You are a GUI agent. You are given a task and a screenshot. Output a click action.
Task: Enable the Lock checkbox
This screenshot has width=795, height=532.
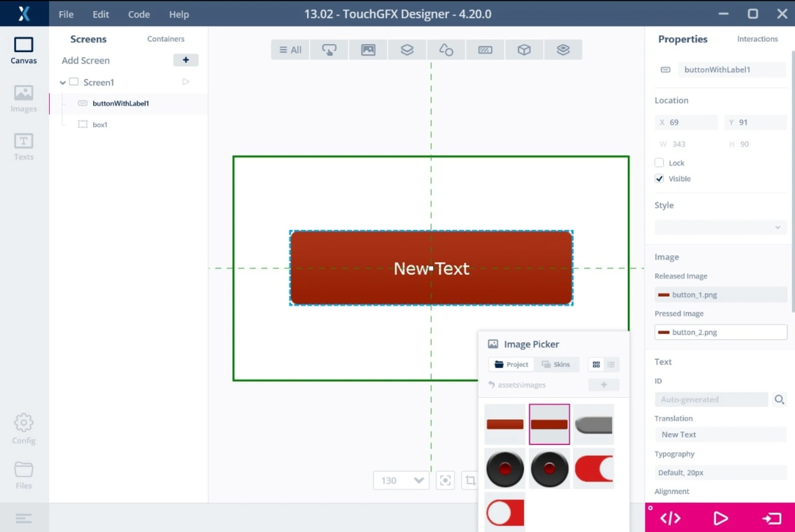(660, 163)
